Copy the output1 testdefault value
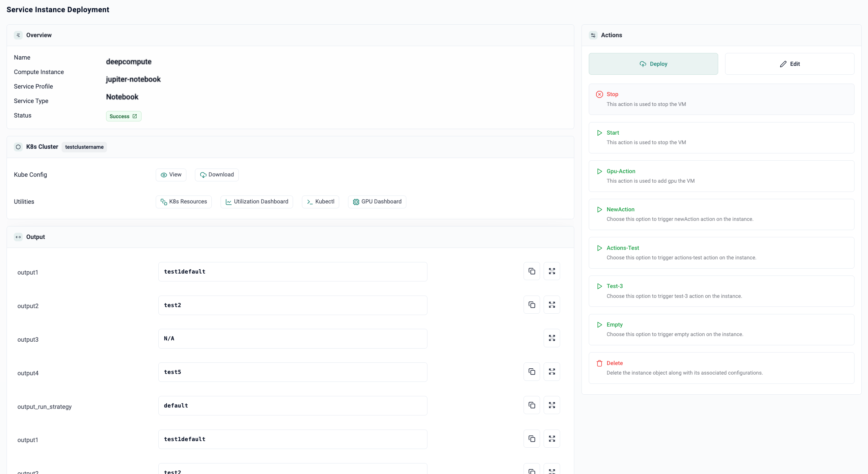 coord(531,271)
